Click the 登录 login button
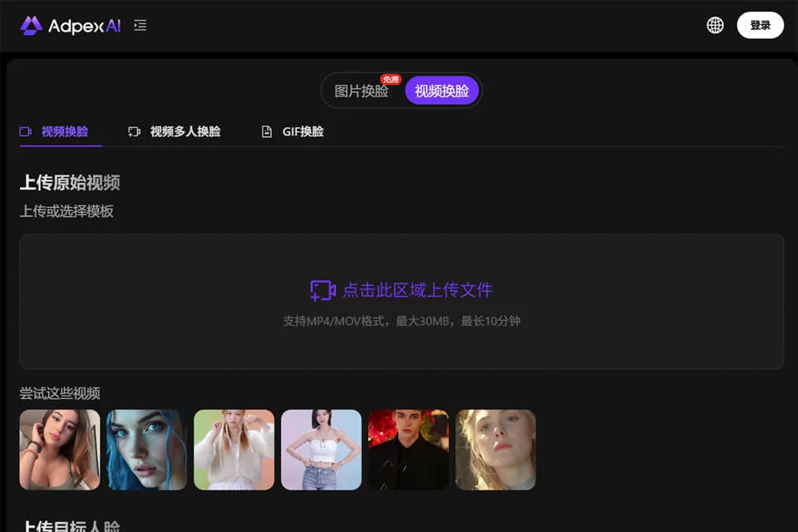Image resolution: width=798 pixels, height=532 pixels. coord(760,25)
